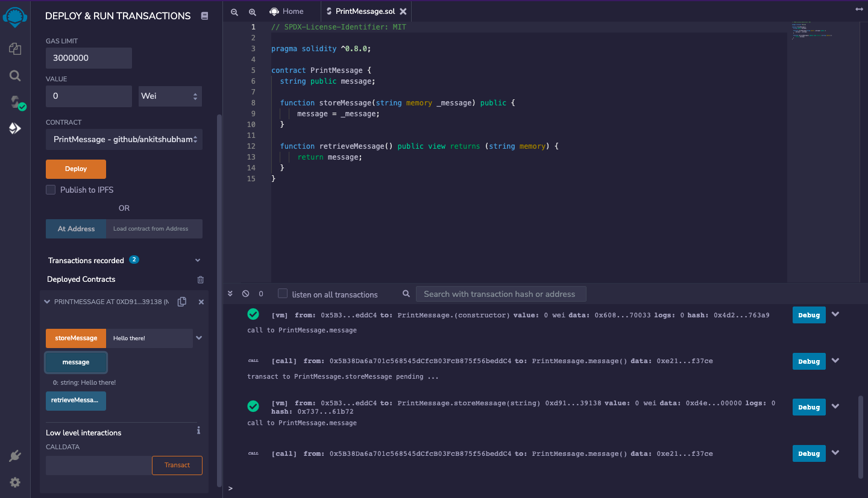
Task: Click the green success check of storeMessage transaction
Action: point(253,406)
